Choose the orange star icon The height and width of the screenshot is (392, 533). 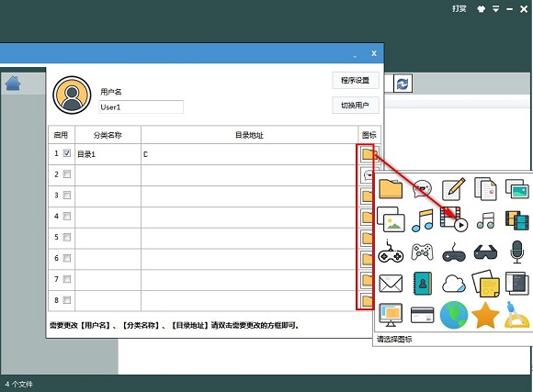point(485,315)
